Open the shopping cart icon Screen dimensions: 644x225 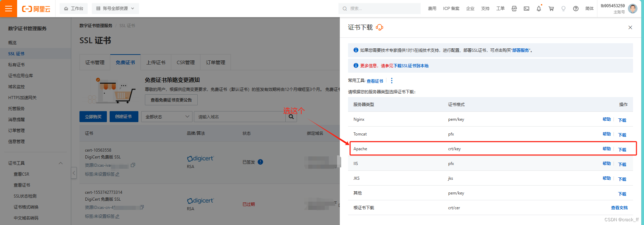coord(551,9)
